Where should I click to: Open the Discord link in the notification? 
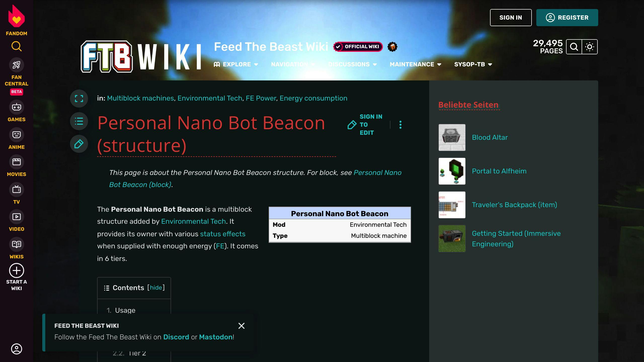(176, 337)
